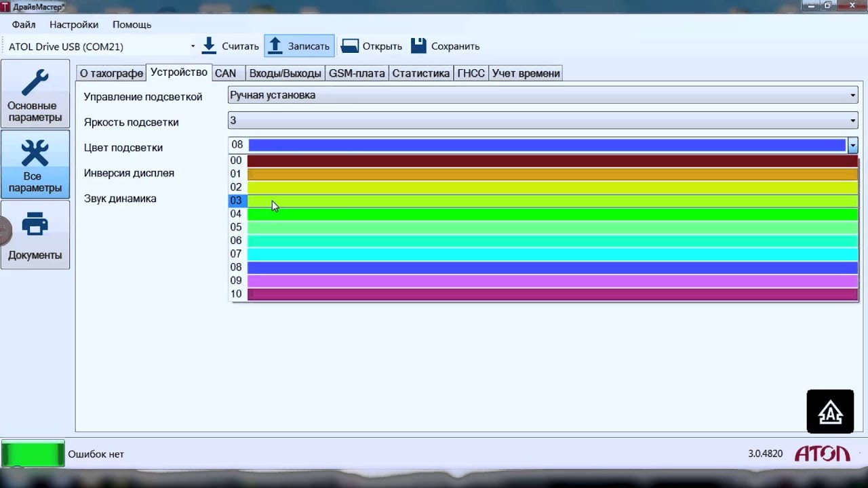Open Все параметры tools panel

click(x=35, y=165)
